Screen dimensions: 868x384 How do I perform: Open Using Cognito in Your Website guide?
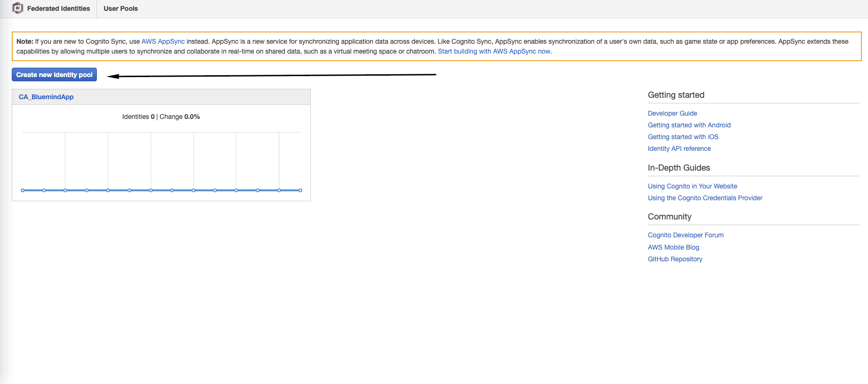coord(693,186)
